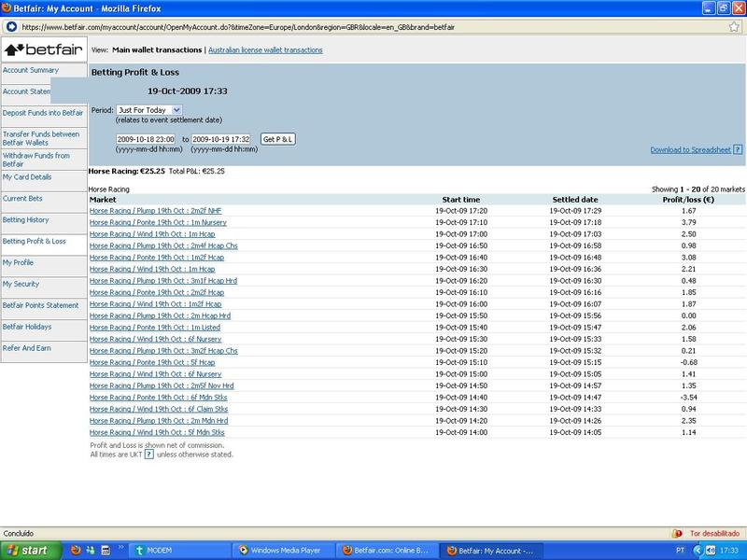Open the Wind 19th Oct 6f Claim Stks market
The height and width of the screenshot is (560, 747).
coord(159,409)
